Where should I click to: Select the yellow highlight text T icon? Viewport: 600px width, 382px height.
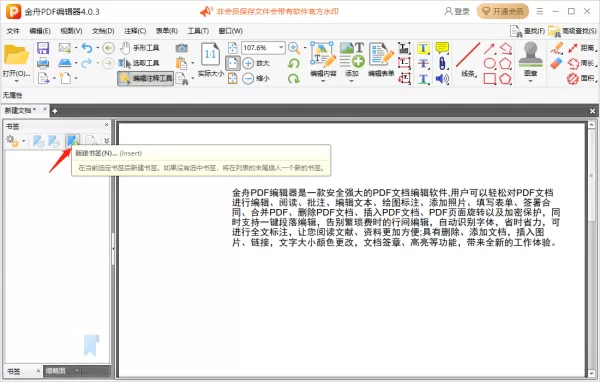[x=423, y=48]
